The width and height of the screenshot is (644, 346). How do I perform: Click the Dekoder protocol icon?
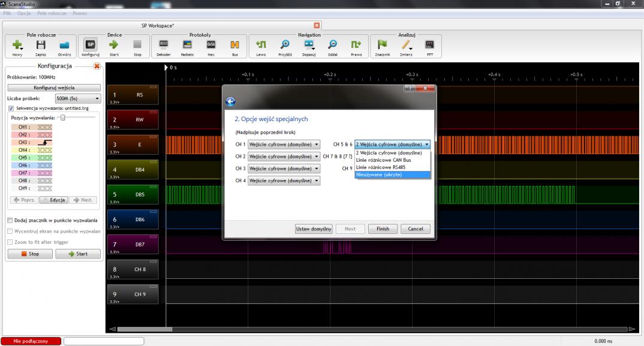163,44
